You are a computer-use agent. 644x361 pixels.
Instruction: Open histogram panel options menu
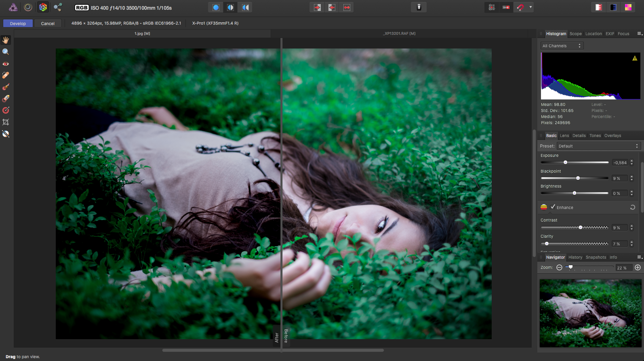640,34
